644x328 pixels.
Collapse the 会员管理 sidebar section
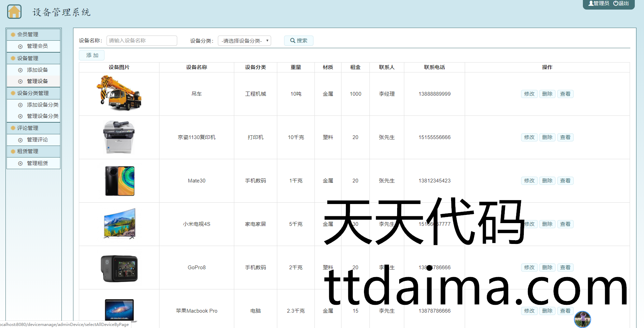[33, 35]
